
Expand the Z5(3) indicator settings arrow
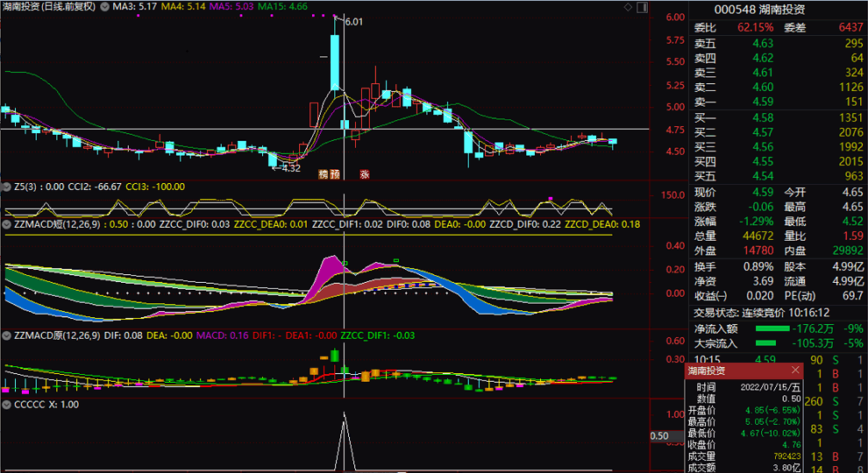coord(7,187)
